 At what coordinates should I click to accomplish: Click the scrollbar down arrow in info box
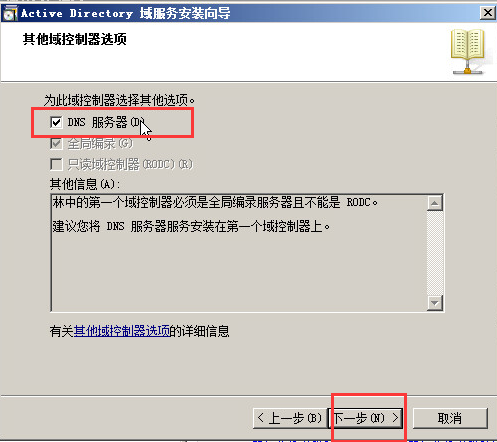pos(435,303)
